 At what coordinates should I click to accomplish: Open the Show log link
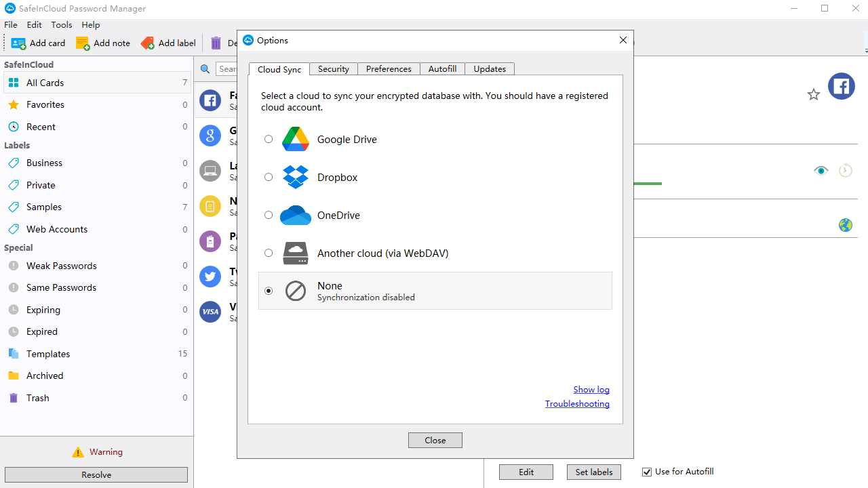pos(591,389)
